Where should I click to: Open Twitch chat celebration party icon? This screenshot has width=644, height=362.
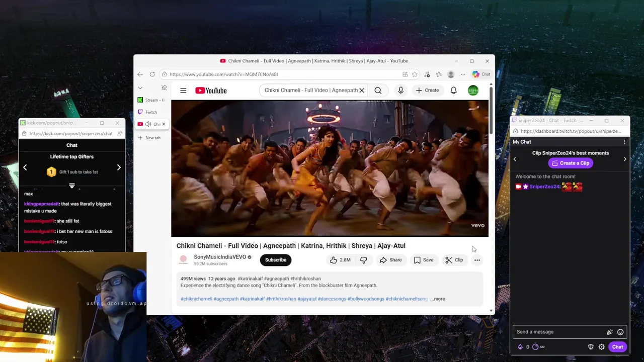(610, 332)
